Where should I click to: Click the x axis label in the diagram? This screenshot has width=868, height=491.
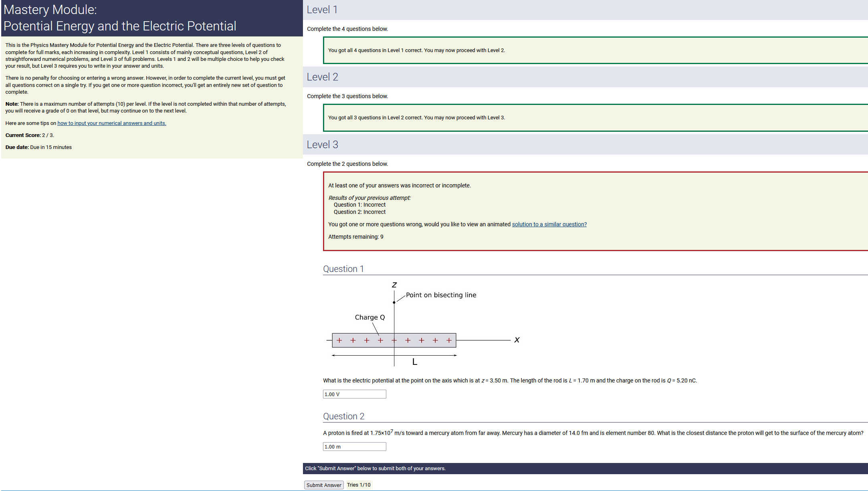[x=517, y=340]
